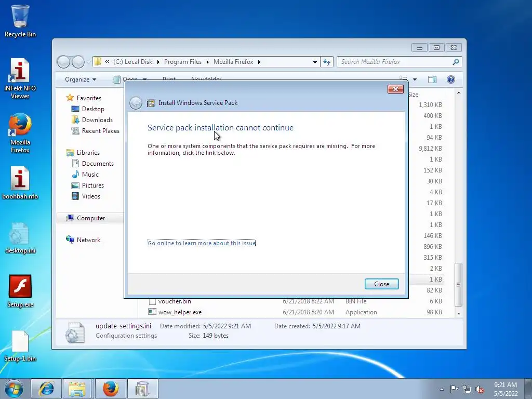Show hidden tray icons arrow
This screenshot has width=532, height=399.
(x=442, y=389)
